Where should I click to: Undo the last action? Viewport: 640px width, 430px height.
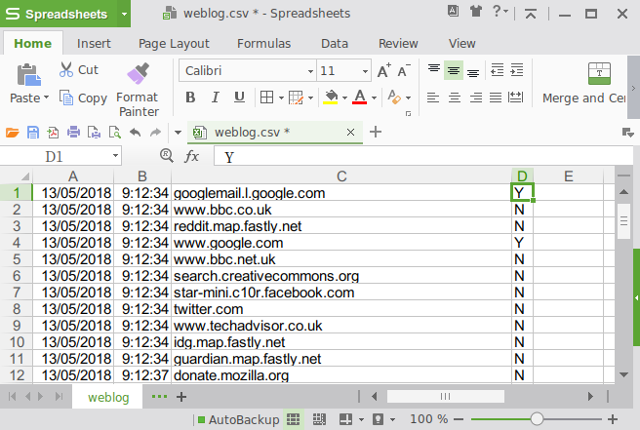click(135, 132)
